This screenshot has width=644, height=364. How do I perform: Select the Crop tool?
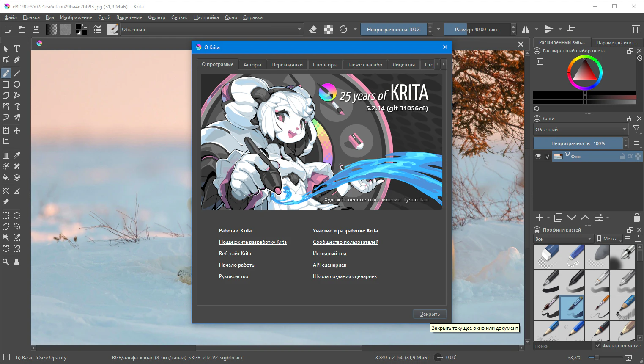(6, 142)
